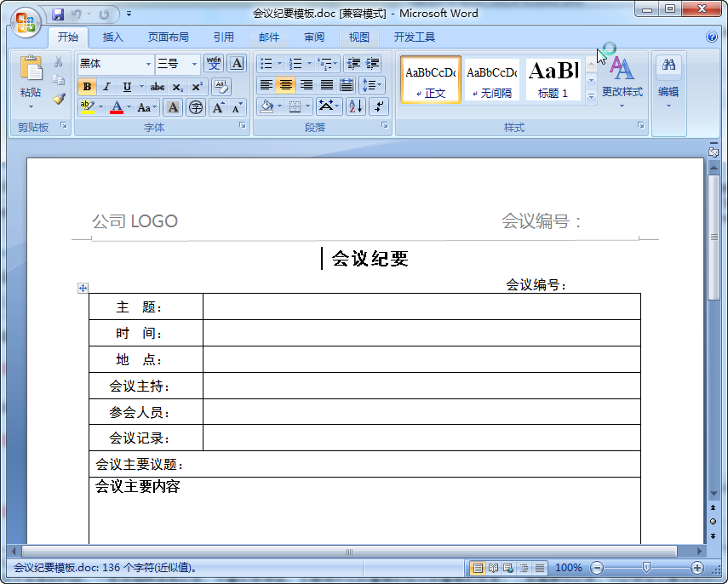Switch to full screen reading view
Viewport: 728px width, 584px height.
pyautogui.click(x=493, y=568)
